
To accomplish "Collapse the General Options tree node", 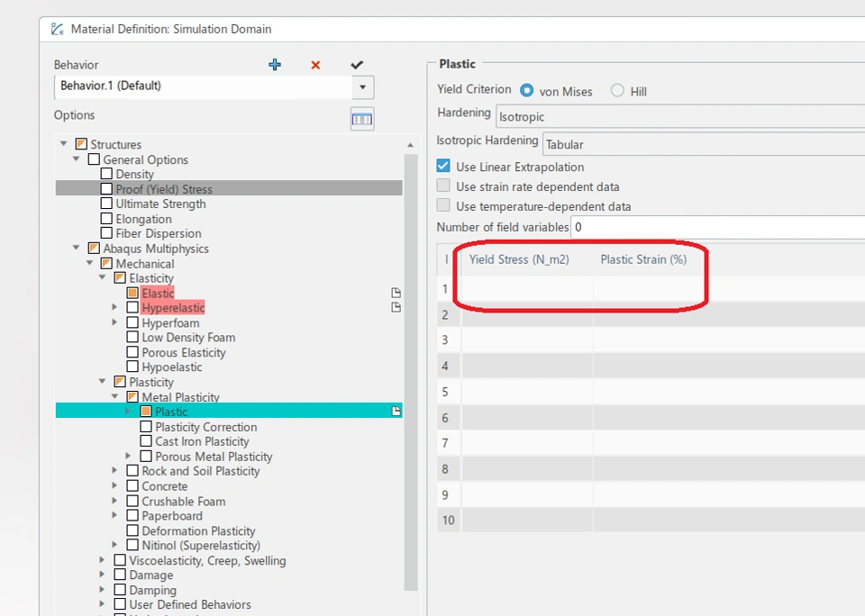I will click(x=76, y=159).
